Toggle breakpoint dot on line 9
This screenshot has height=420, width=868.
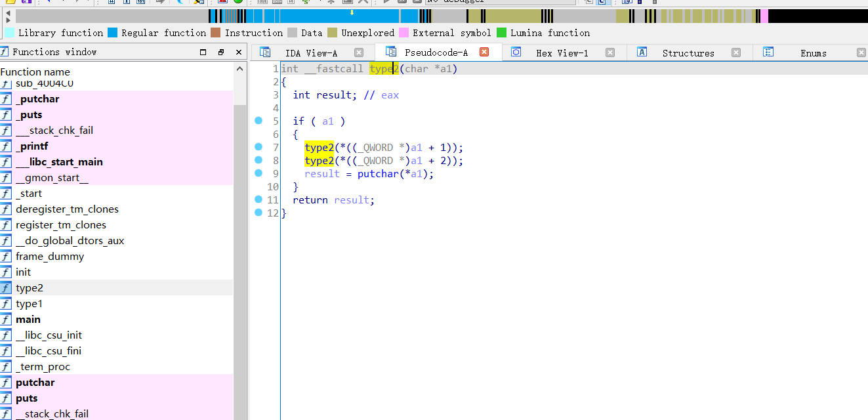(258, 173)
